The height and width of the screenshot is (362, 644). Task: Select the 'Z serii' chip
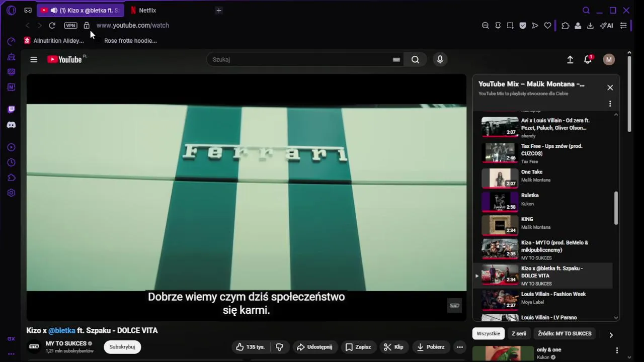click(519, 333)
